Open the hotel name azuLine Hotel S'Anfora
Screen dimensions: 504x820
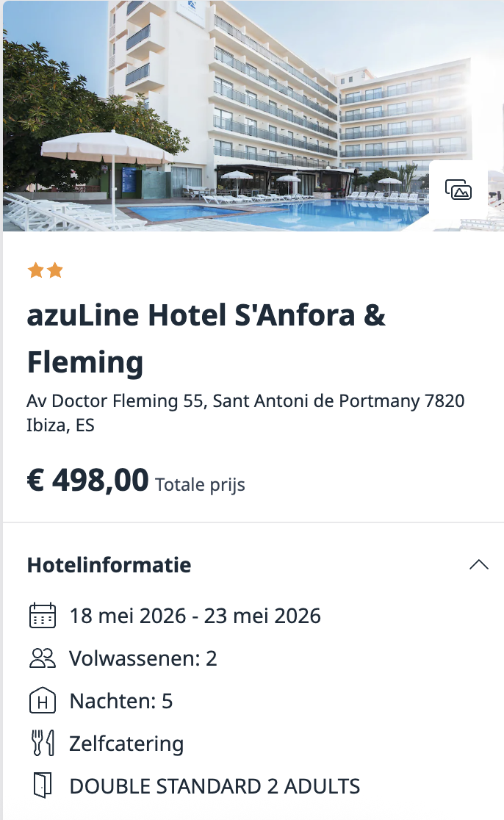click(x=206, y=315)
